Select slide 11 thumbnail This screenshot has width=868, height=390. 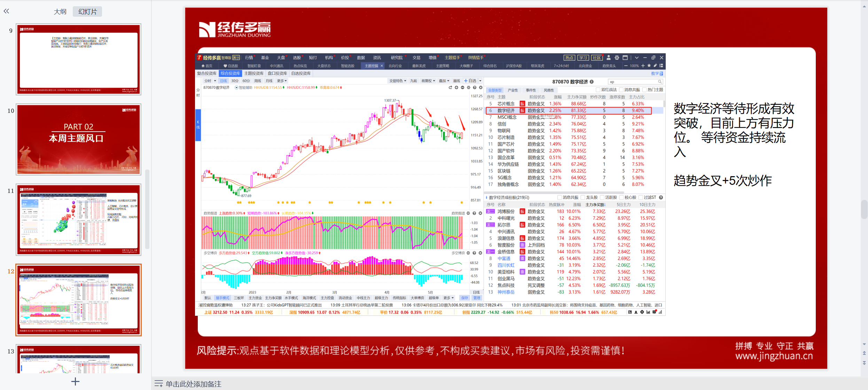78,220
